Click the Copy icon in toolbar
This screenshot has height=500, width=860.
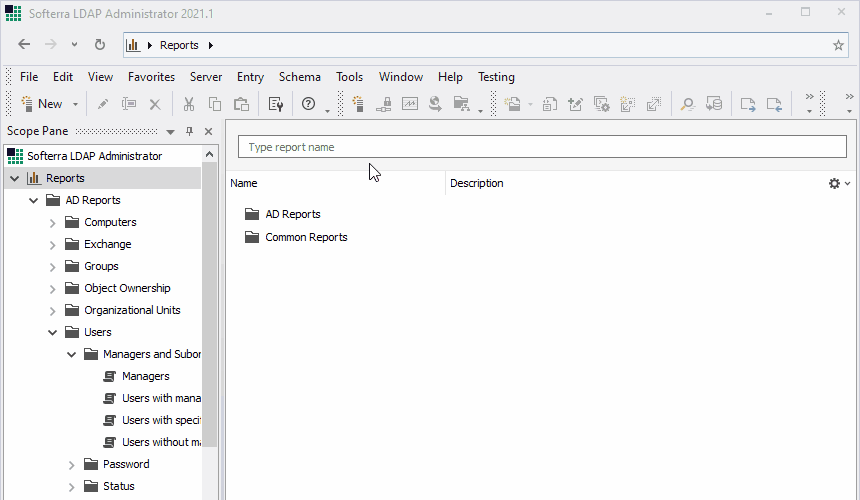pyautogui.click(x=215, y=104)
